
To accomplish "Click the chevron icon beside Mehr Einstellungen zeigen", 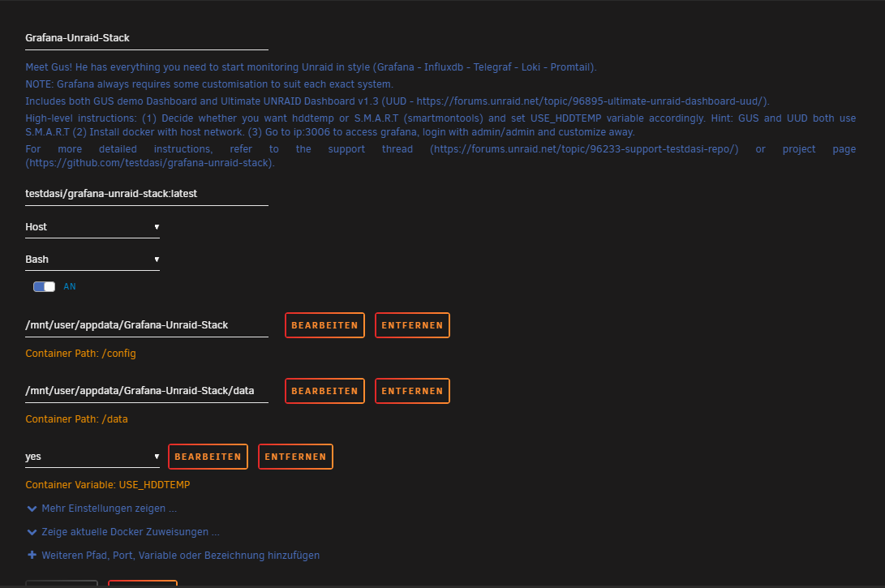I will pos(32,509).
